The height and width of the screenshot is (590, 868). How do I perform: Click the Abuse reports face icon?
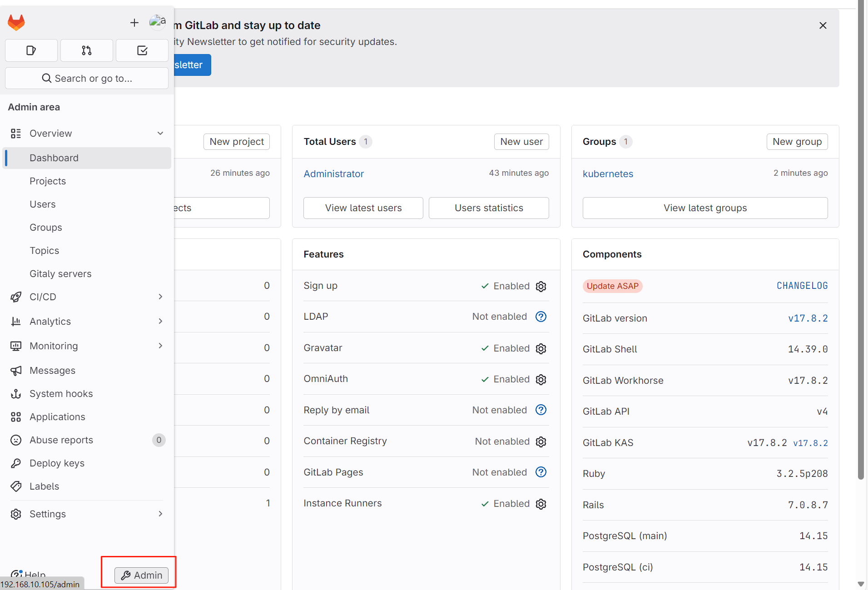click(16, 440)
